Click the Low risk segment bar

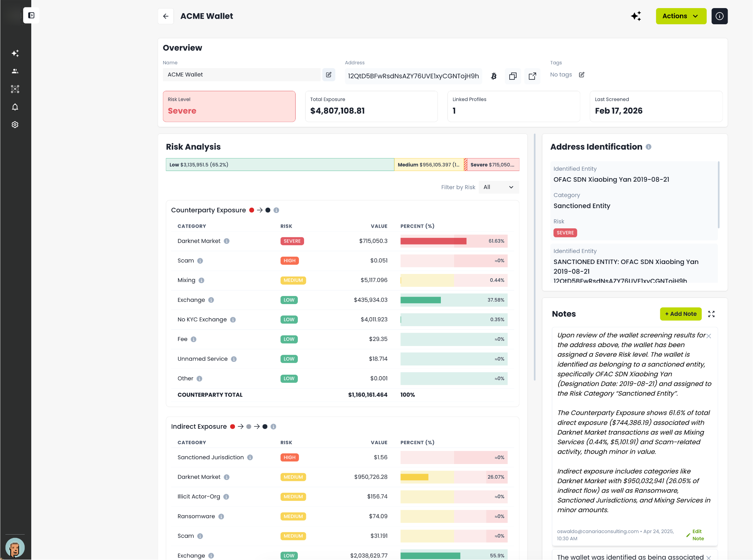(279, 165)
